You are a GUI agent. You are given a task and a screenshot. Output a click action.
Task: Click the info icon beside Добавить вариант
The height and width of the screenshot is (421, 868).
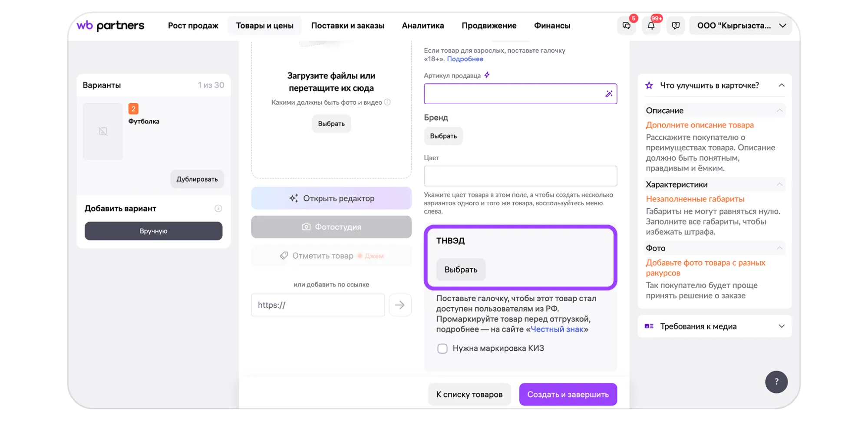[218, 209]
